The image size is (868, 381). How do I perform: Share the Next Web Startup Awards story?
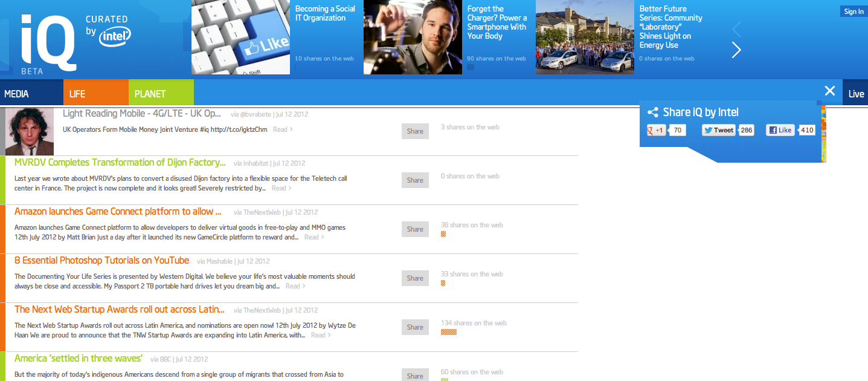click(415, 327)
